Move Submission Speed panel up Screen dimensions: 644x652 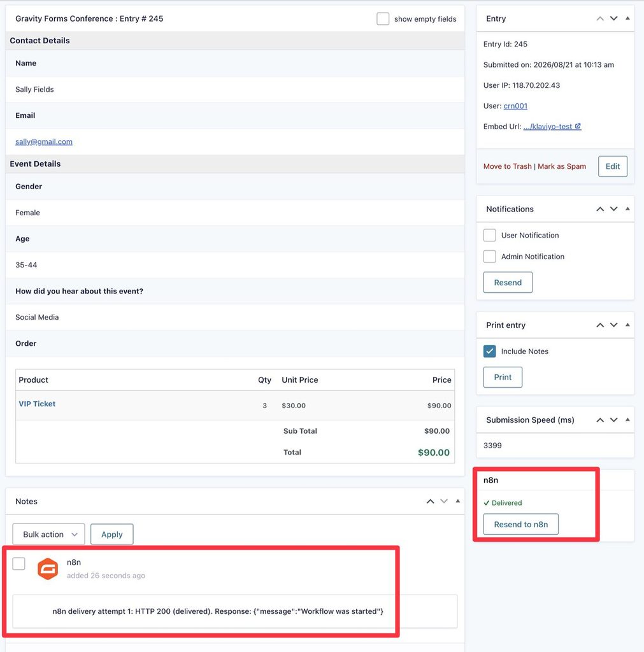pos(600,420)
